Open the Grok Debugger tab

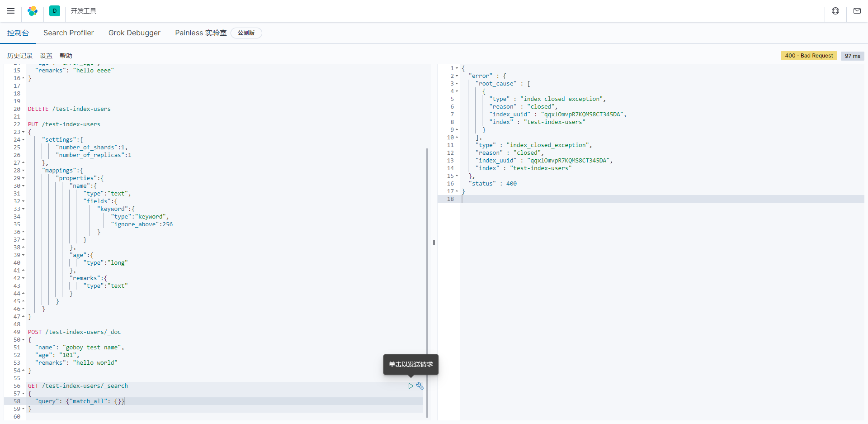(x=134, y=33)
